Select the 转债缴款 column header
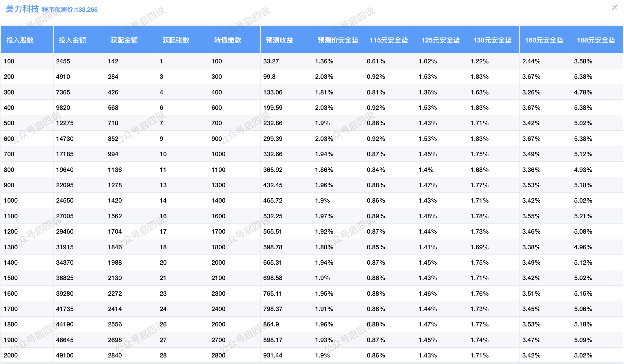Image resolution: width=624 pixels, height=364 pixels. coord(228,40)
